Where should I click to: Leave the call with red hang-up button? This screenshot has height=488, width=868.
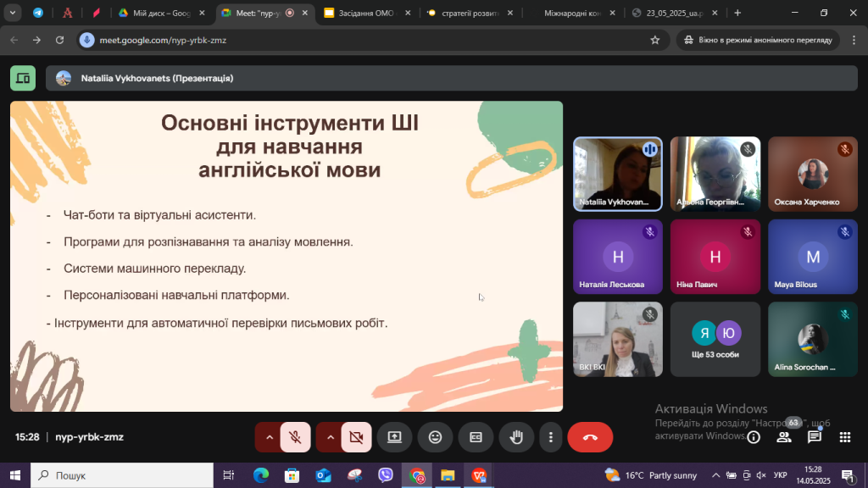click(x=590, y=437)
